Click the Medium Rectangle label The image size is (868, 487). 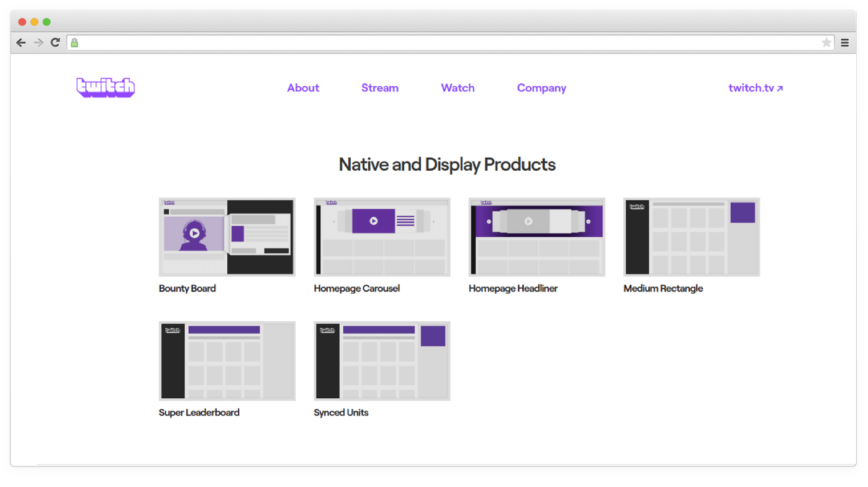[663, 288]
